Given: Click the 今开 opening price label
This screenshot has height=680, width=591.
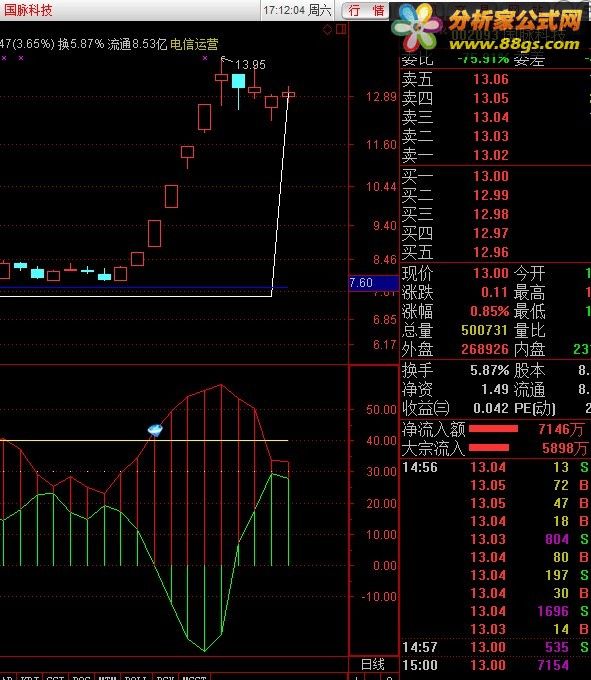Looking at the screenshot, I should point(529,273).
